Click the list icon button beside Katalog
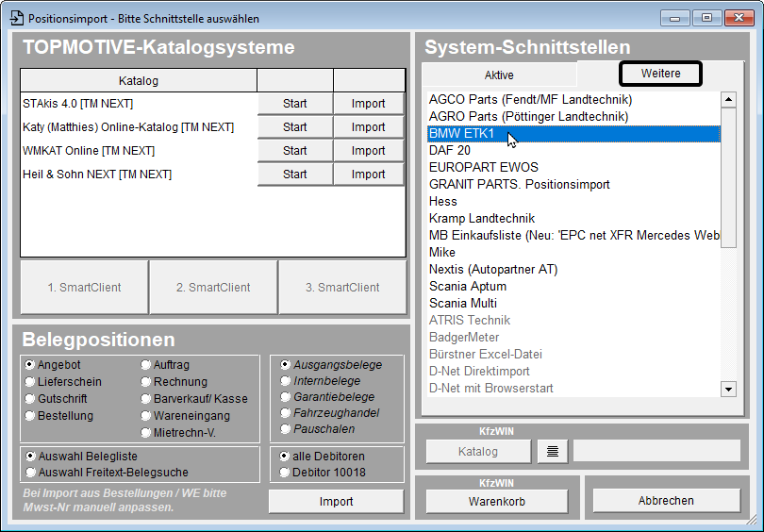The width and height of the screenshot is (764, 532). (x=553, y=452)
